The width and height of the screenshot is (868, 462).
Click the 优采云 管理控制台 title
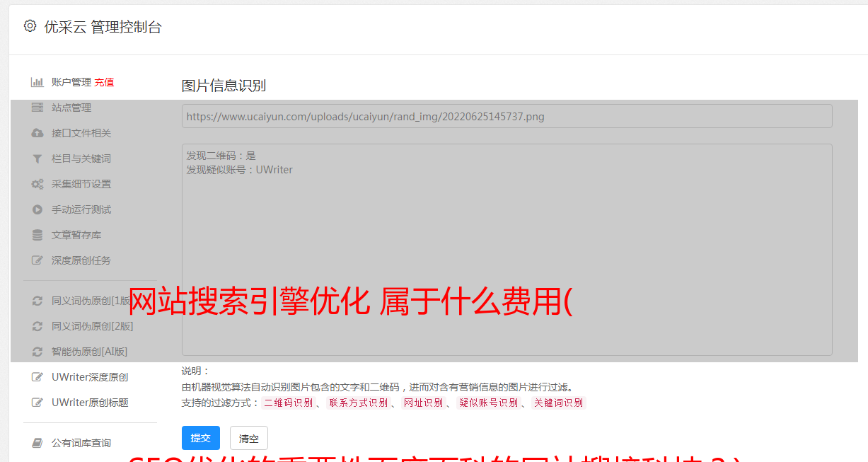pos(103,27)
